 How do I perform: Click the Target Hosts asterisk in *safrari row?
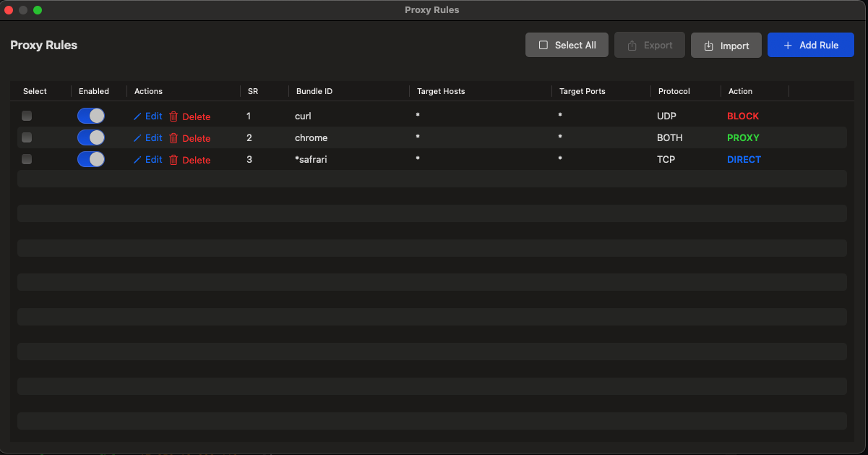point(418,159)
